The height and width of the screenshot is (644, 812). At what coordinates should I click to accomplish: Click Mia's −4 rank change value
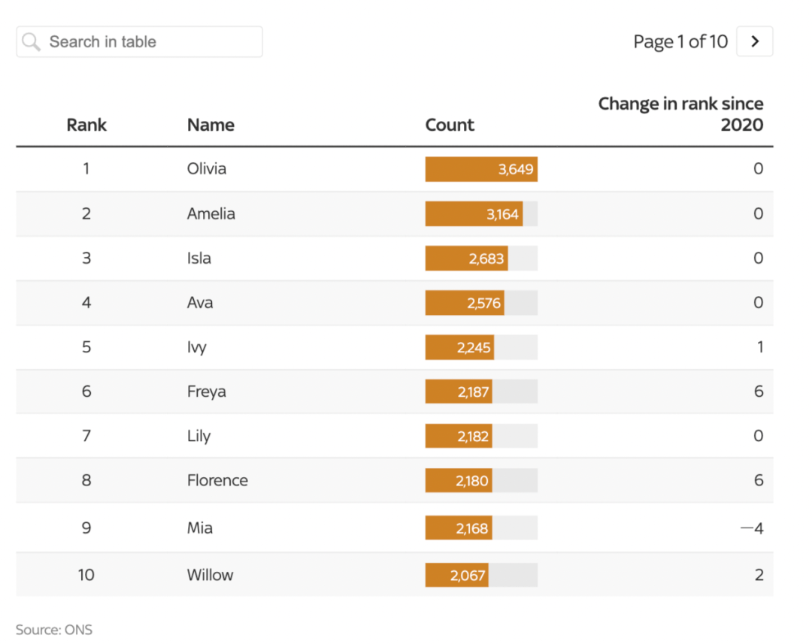[752, 528]
